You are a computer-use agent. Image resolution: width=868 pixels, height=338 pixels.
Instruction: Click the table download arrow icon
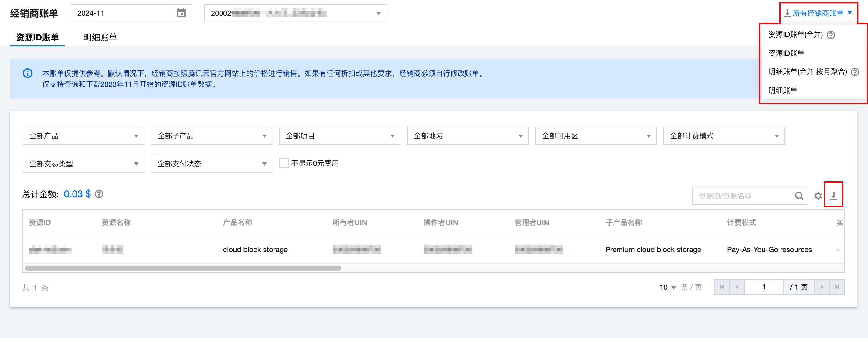(833, 196)
